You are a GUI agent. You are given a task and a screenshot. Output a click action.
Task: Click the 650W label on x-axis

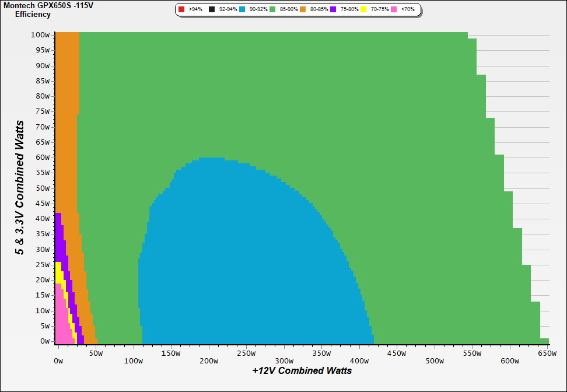(x=547, y=353)
